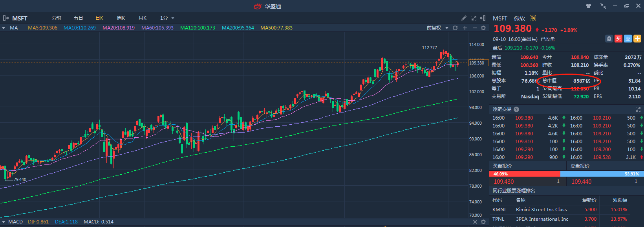Add MSFT to watchlist with yellow plus
Screen dimensions: 644x227
coord(637,39)
